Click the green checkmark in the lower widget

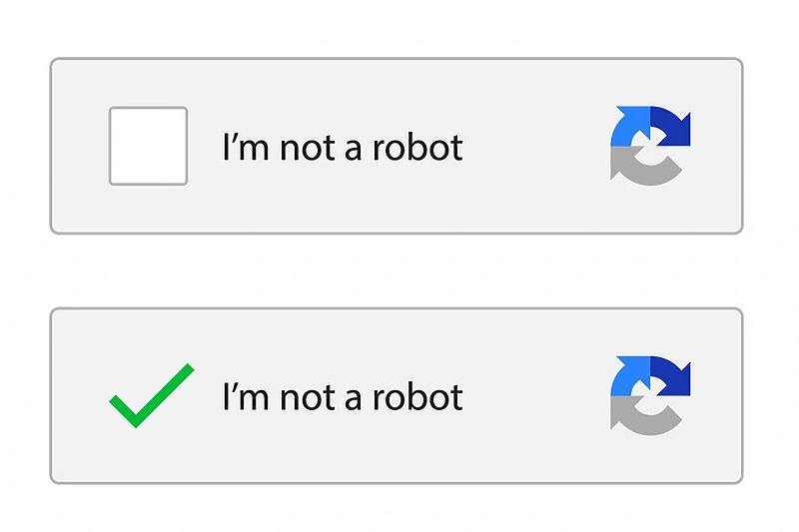pyautogui.click(x=150, y=396)
